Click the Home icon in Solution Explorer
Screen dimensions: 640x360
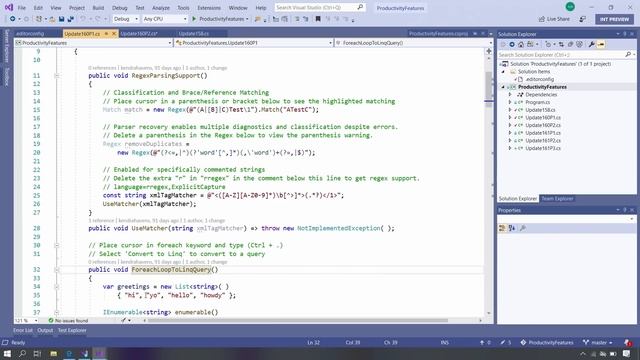521,44
